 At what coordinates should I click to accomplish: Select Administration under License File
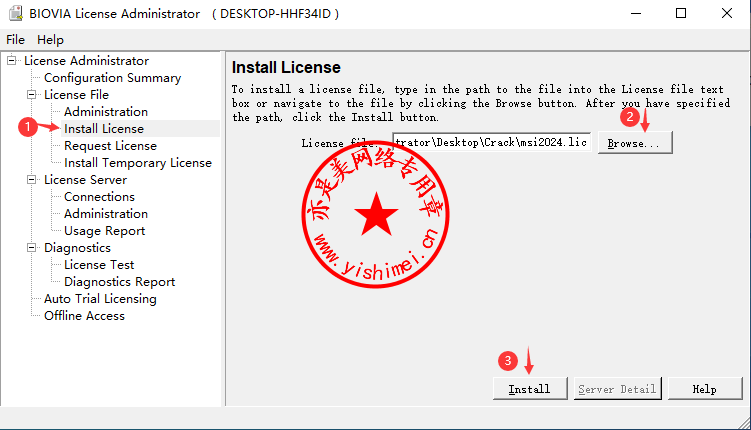[105, 112]
